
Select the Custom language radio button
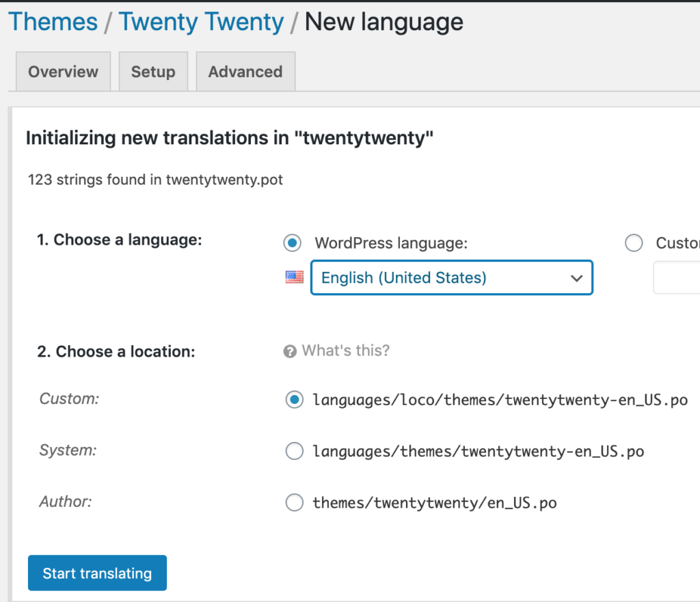[x=634, y=243]
